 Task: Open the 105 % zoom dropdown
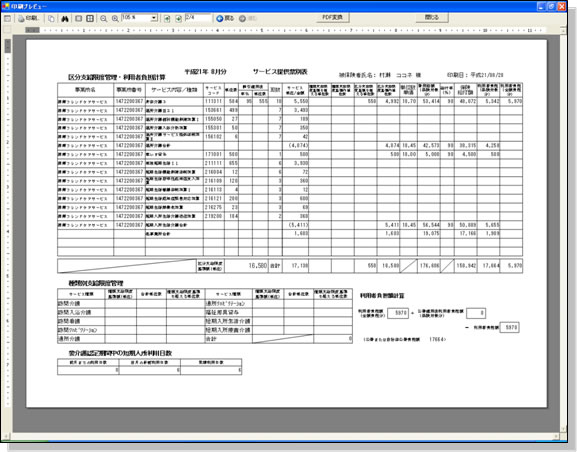[155, 18]
